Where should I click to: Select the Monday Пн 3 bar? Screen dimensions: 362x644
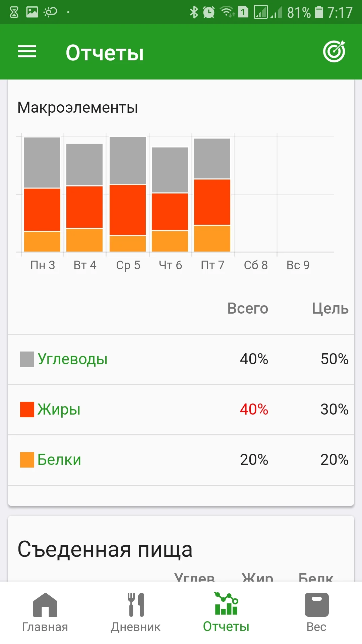[42, 195]
